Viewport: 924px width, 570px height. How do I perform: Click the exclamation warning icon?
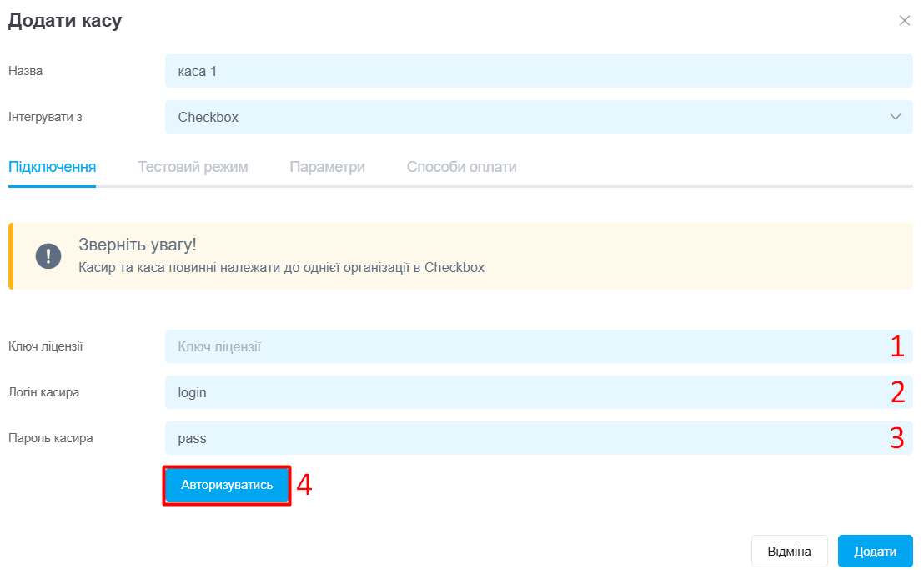[48, 256]
